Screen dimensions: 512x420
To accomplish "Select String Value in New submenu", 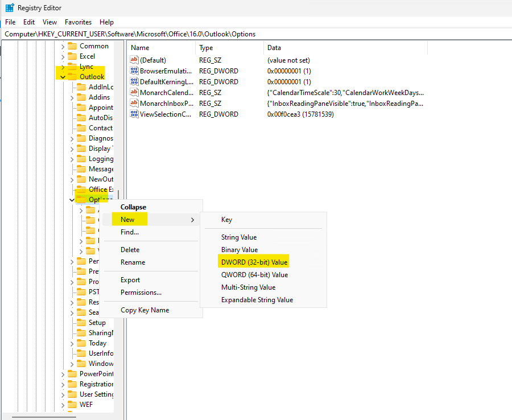I will [x=239, y=237].
